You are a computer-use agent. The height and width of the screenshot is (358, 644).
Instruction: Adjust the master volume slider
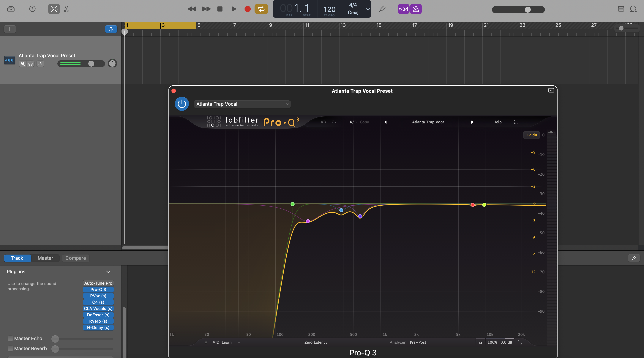pos(528,10)
